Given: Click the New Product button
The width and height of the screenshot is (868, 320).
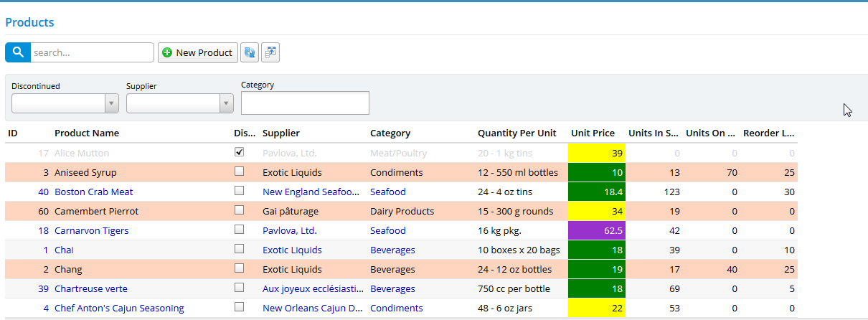Looking at the screenshot, I should tap(198, 52).
